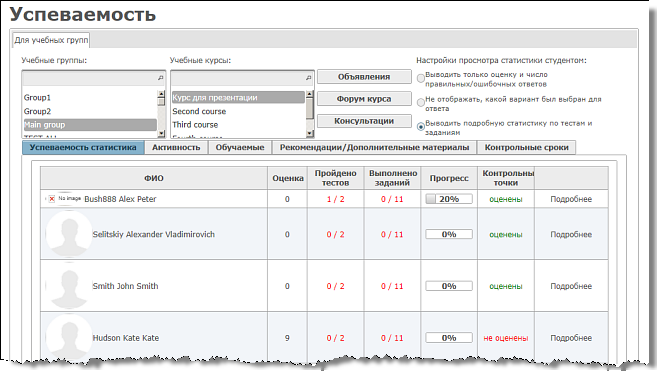Image resolution: width=657 pixels, height=371 pixels.
Task: Switch to Успеваемость статистика tab
Action: pyautogui.click(x=83, y=148)
